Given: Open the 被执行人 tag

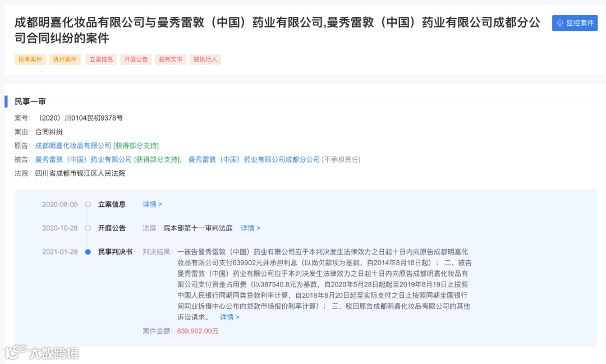Looking at the screenshot, I should tap(205, 59).
